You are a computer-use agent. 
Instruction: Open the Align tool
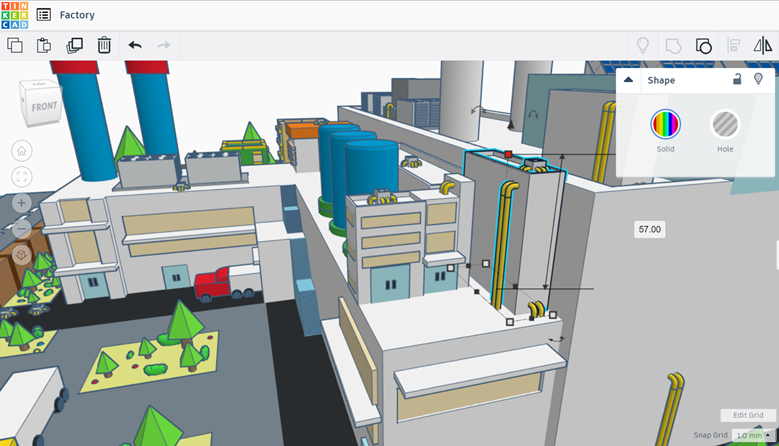tap(733, 45)
